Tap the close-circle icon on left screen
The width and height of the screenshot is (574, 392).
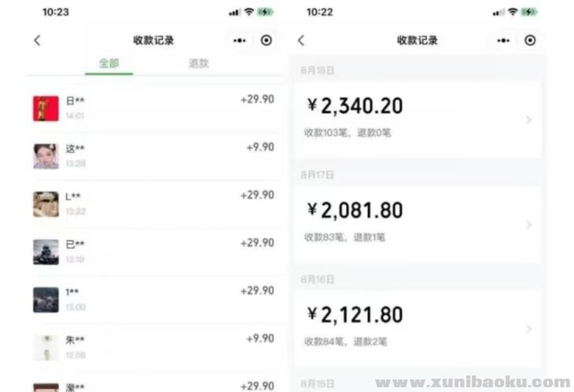[267, 41]
